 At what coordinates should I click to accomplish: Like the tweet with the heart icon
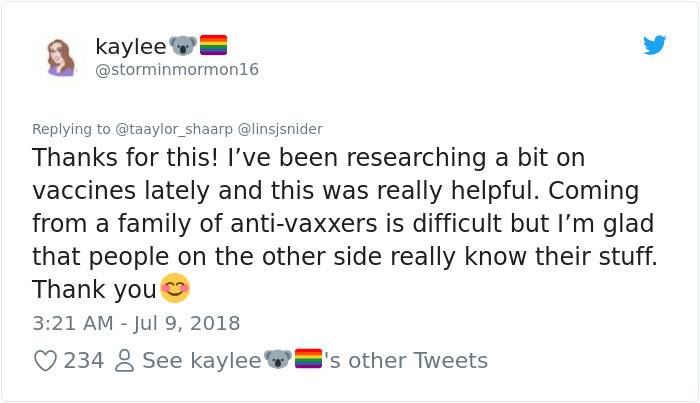pyautogui.click(x=45, y=361)
